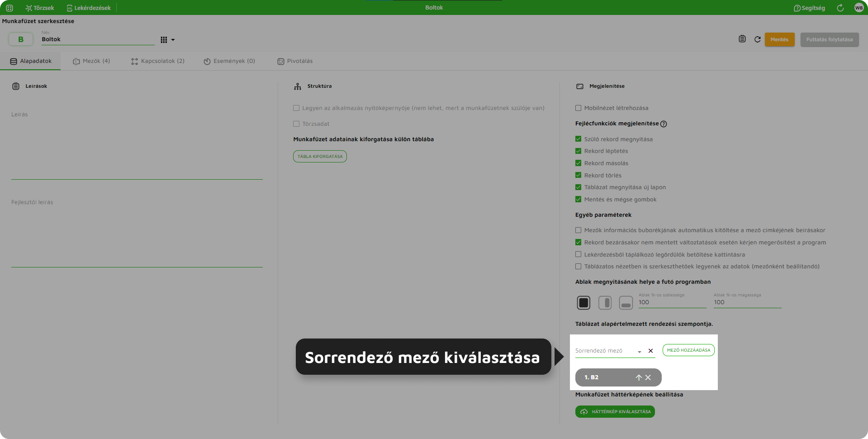Edit the Ablak %-os magassága field
The width and height of the screenshot is (868, 439).
coord(747,302)
